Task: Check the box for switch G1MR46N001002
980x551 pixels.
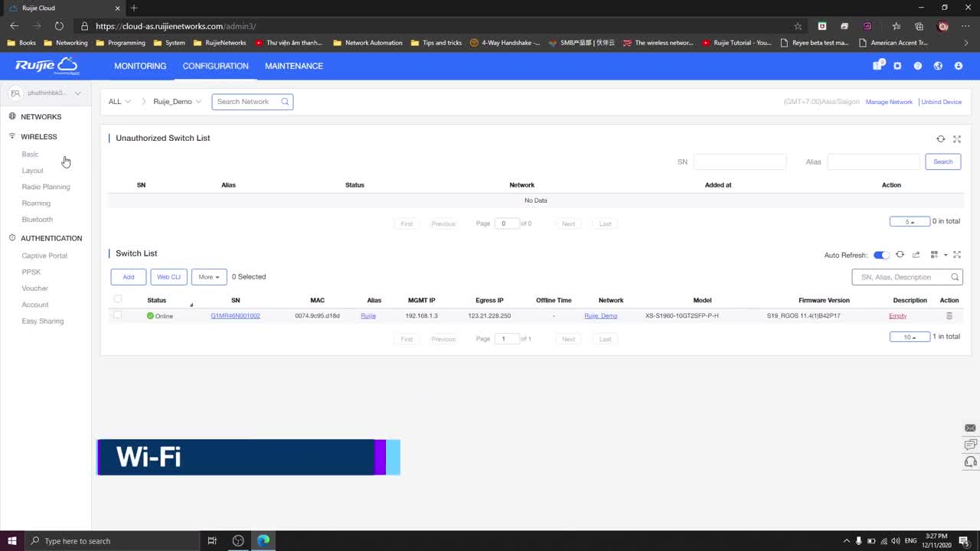Action: [117, 315]
